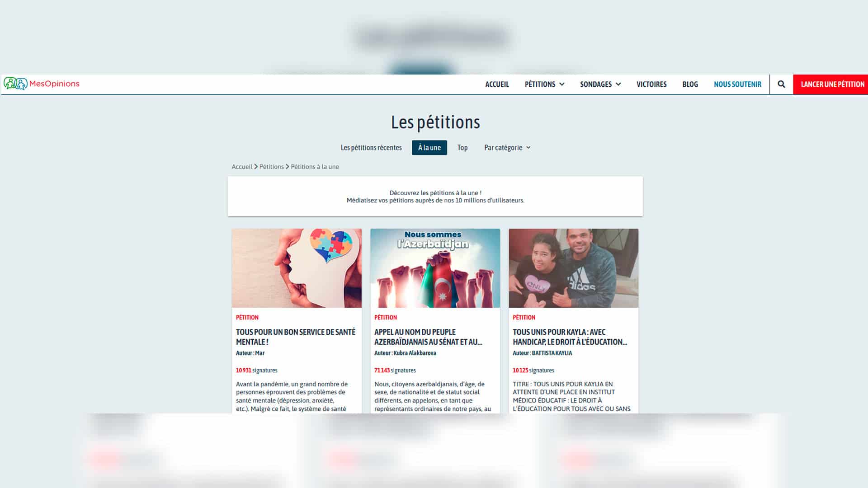Click Lancer une pétition button
Image resolution: width=868 pixels, height=488 pixels.
(831, 84)
